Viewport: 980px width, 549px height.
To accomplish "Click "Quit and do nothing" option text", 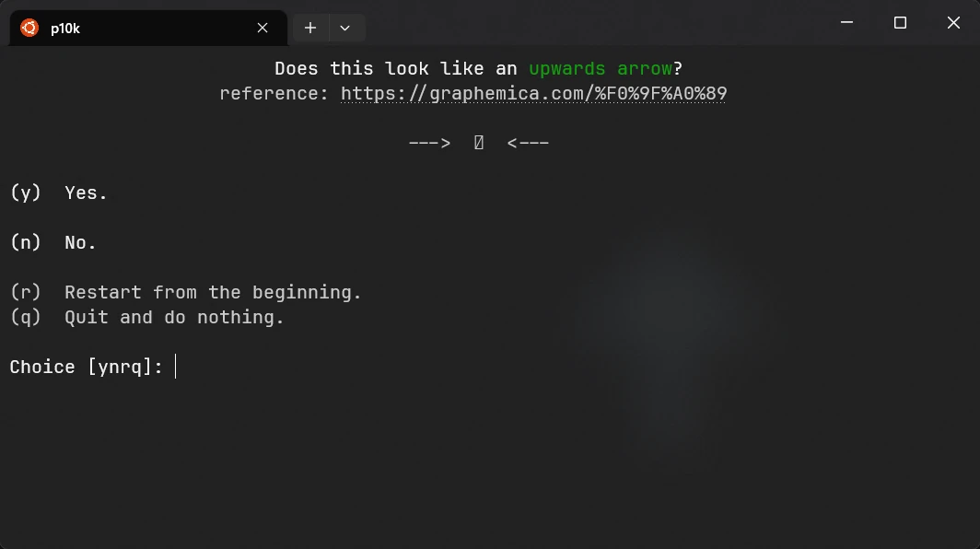I will (174, 317).
